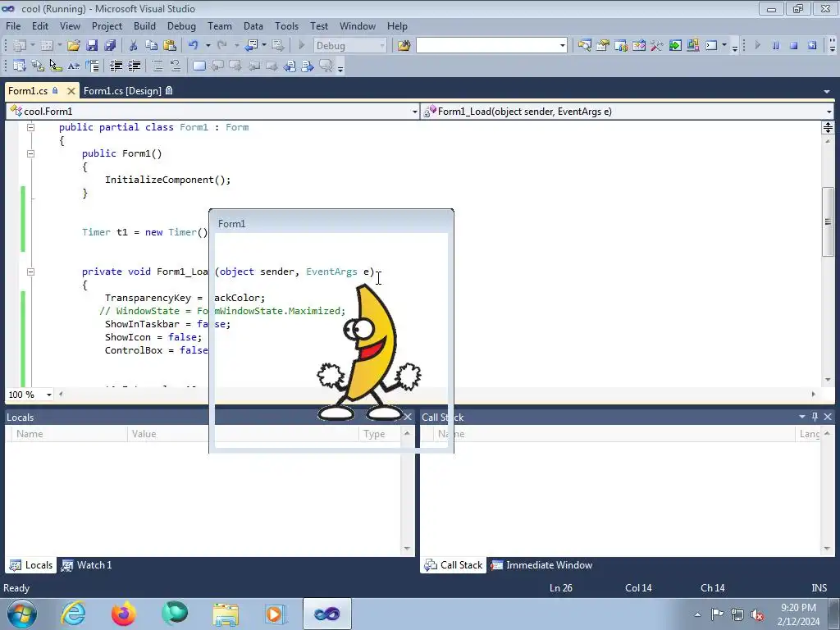Go to next bookmark icon

(235, 66)
